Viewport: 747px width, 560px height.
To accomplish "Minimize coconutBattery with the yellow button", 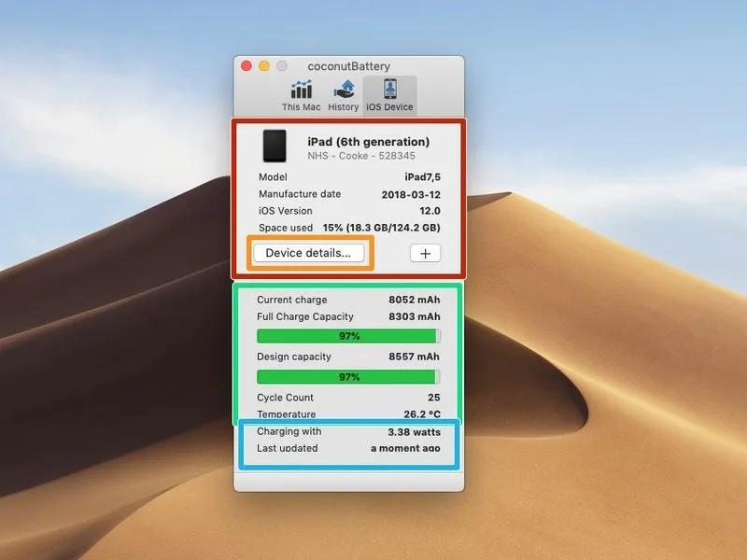I will (264, 65).
